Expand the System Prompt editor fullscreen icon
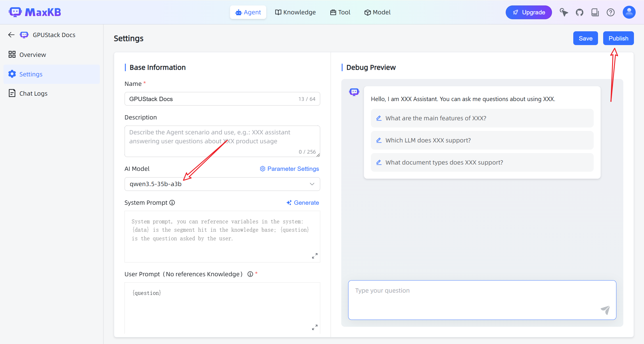 [315, 256]
